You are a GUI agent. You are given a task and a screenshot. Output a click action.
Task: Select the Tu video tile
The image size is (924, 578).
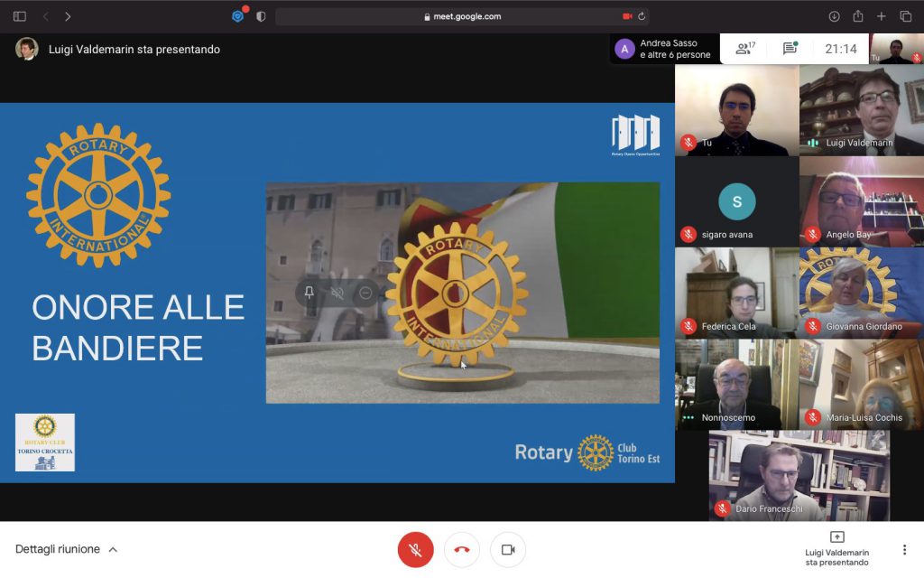[x=736, y=110]
